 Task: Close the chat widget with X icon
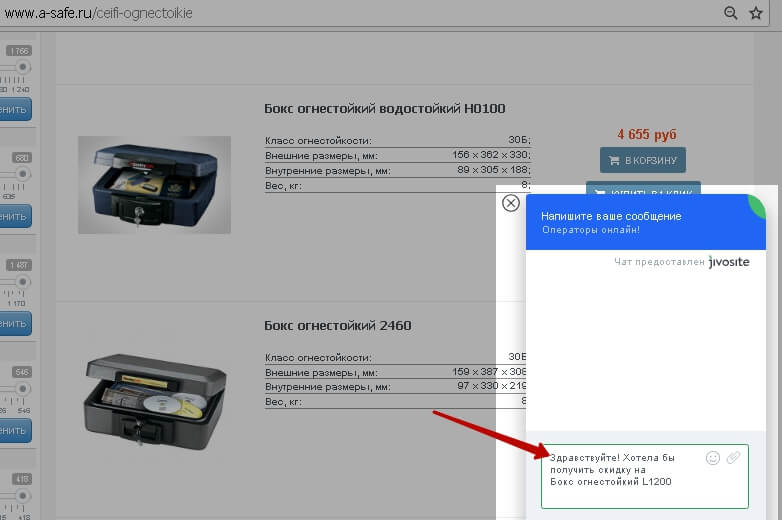click(x=510, y=203)
